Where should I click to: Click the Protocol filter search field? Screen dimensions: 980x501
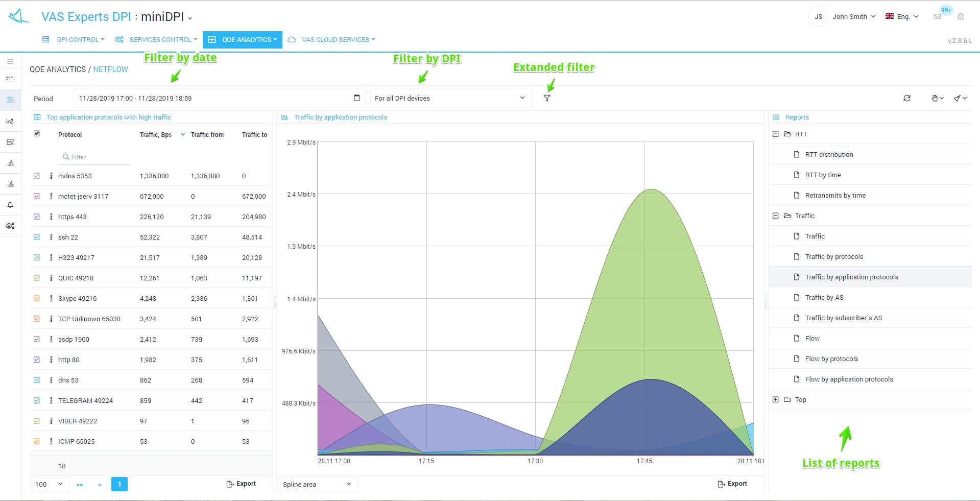[95, 157]
